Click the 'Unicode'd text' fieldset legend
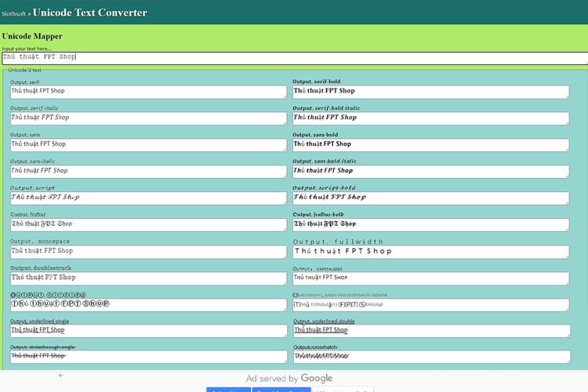 (x=25, y=70)
